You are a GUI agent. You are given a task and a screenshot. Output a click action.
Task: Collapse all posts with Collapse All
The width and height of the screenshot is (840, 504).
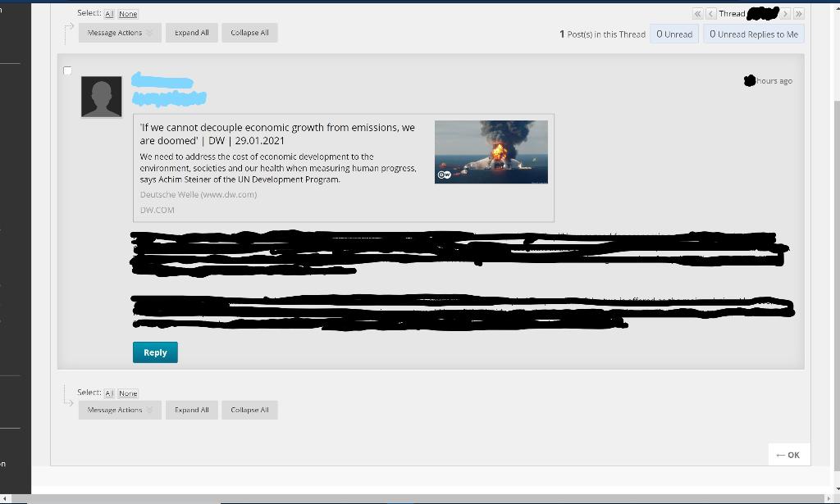249,32
